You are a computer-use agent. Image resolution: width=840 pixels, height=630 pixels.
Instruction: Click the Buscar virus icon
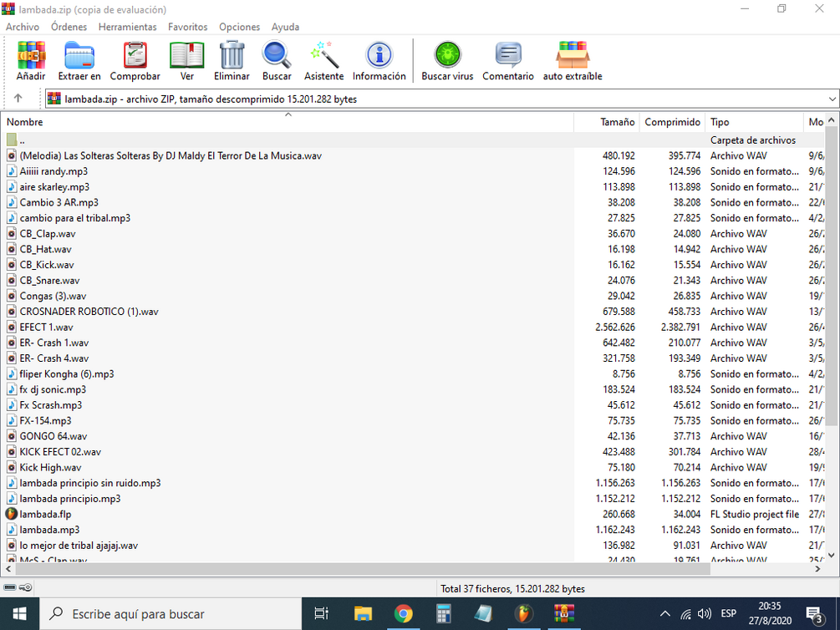pos(447,54)
